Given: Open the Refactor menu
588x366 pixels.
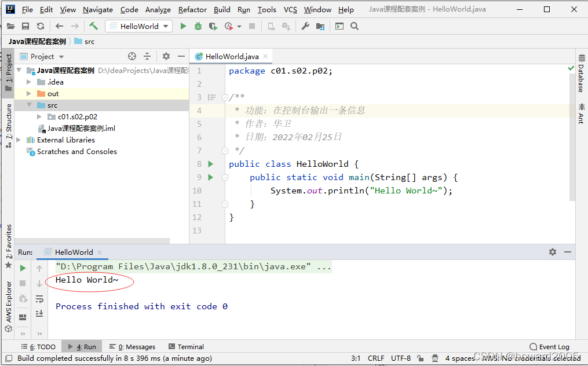Looking at the screenshot, I should point(192,10).
